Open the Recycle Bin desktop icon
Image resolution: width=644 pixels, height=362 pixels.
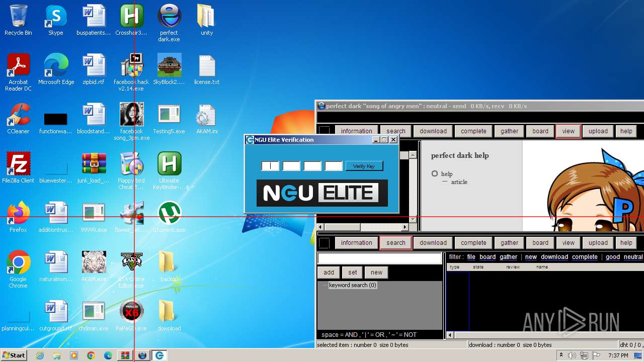coord(18,21)
